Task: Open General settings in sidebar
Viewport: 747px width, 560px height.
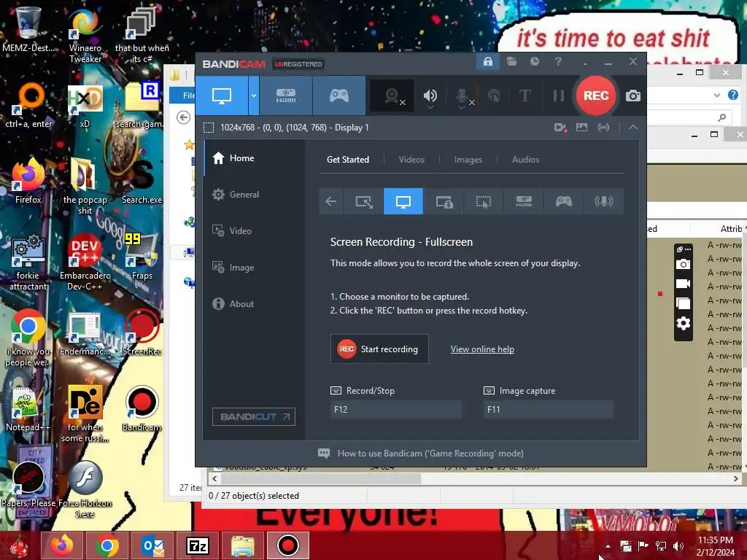Action: (254, 194)
